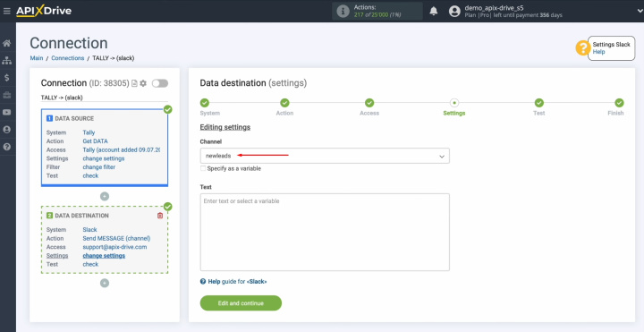Go to the Action step
The width and height of the screenshot is (644, 332).
(284, 103)
